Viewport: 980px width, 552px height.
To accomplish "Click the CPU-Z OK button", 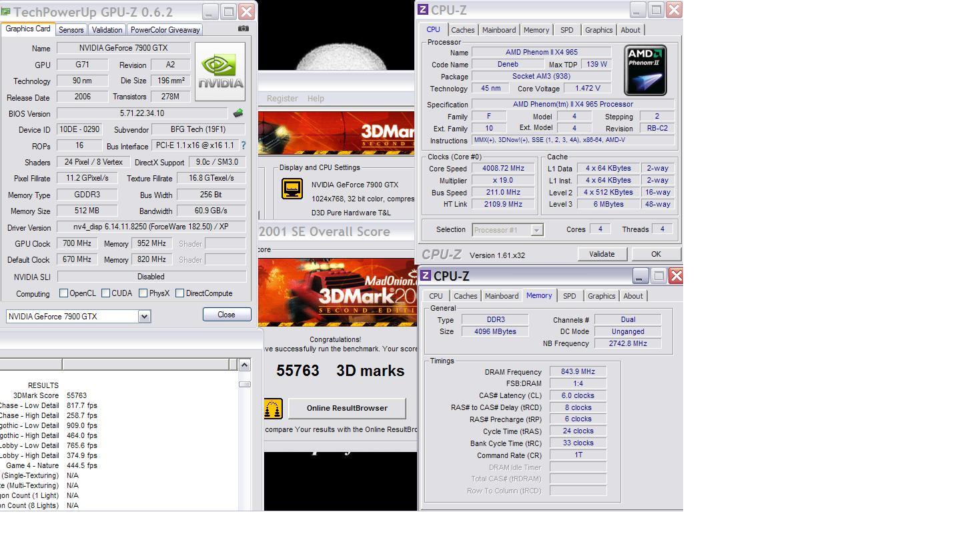I will 656,254.
